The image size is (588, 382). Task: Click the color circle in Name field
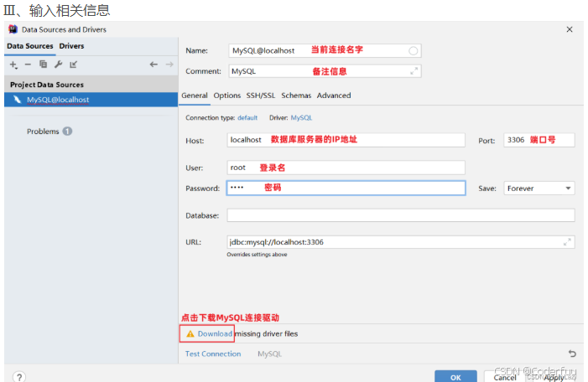click(x=413, y=51)
